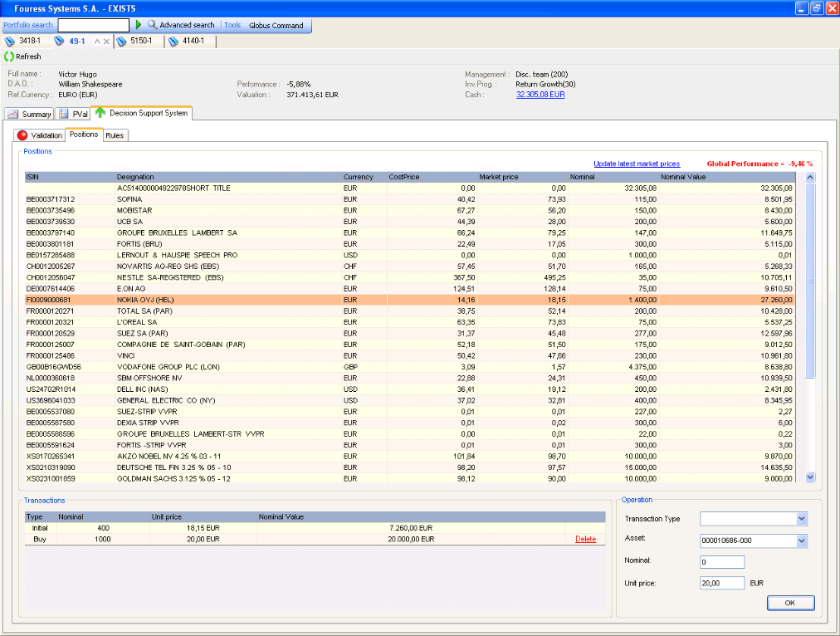Image resolution: width=840 pixels, height=636 pixels.
Task: Select the SBM OFFSHORE NV row
Action: pos(410,379)
